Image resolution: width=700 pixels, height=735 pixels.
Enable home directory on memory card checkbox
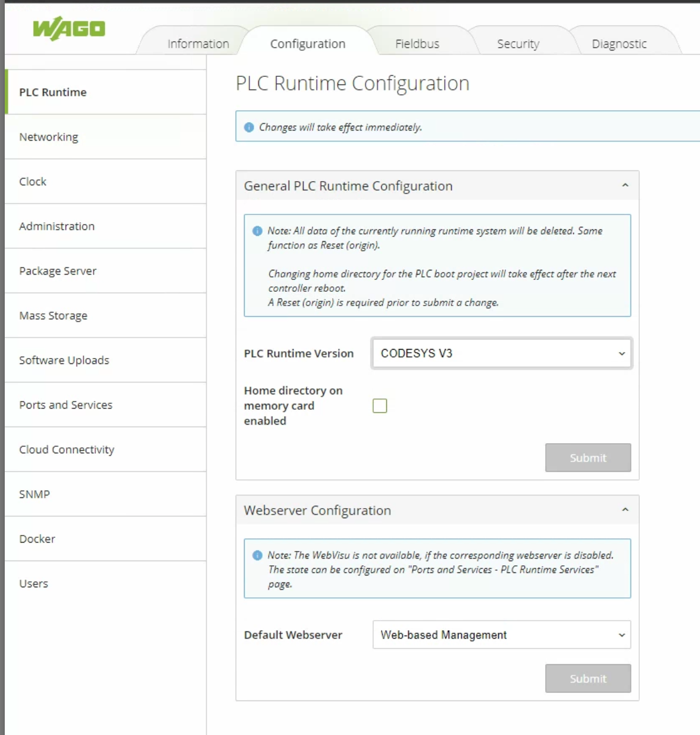[x=380, y=406]
